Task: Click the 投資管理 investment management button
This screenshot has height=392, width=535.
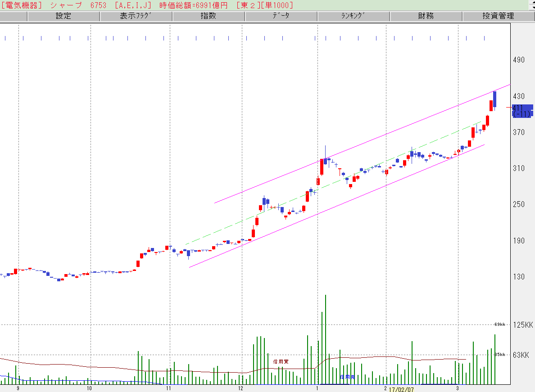Action: [x=498, y=16]
